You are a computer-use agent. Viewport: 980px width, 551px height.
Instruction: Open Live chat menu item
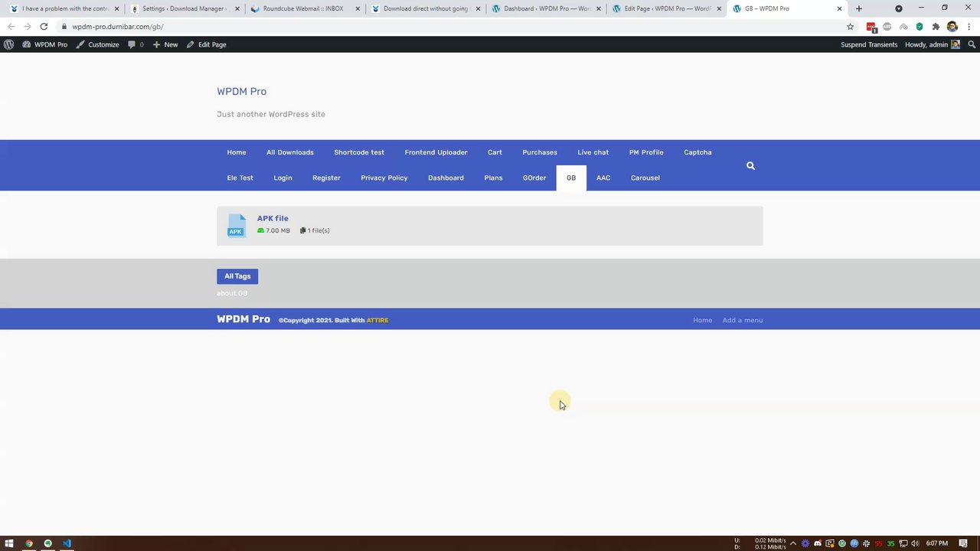[x=593, y=152]
